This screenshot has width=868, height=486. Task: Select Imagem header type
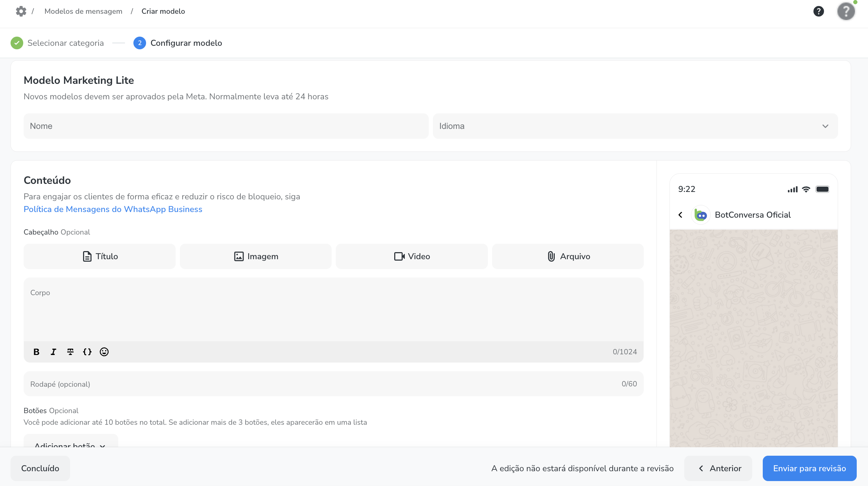click(x=256, y=256)
